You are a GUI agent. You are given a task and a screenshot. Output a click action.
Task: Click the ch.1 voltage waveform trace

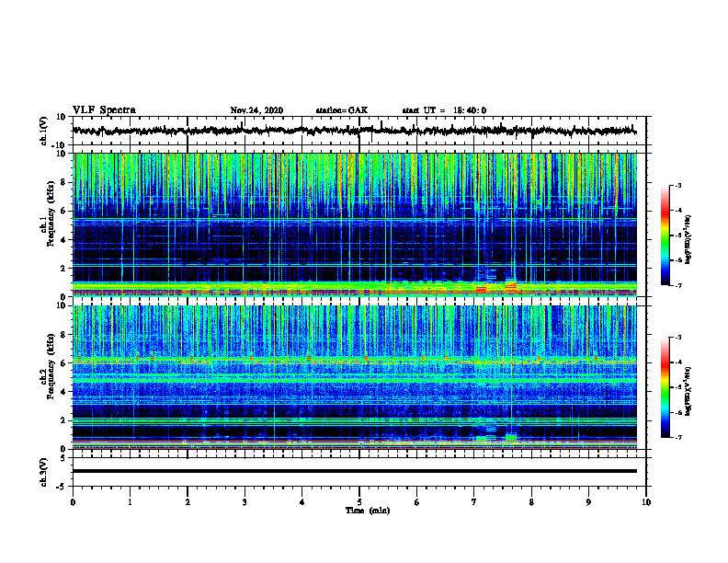point(355,131)
